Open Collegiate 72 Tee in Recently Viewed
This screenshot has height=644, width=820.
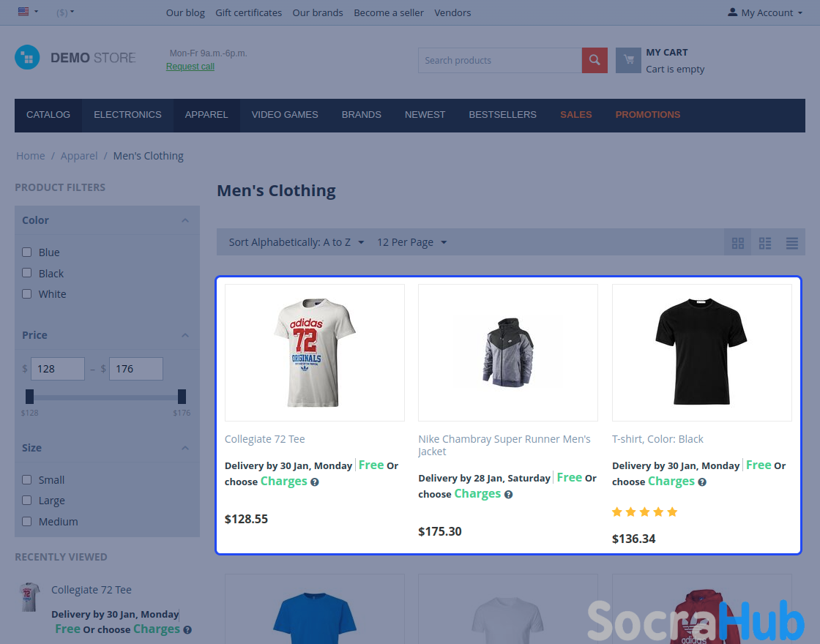92,590
